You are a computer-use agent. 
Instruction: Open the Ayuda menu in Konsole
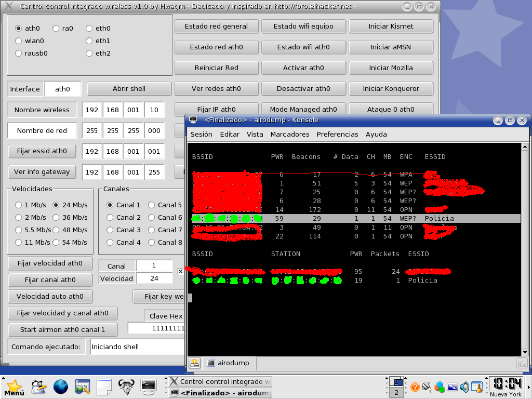pyautogui.click(x=376, y=135)
